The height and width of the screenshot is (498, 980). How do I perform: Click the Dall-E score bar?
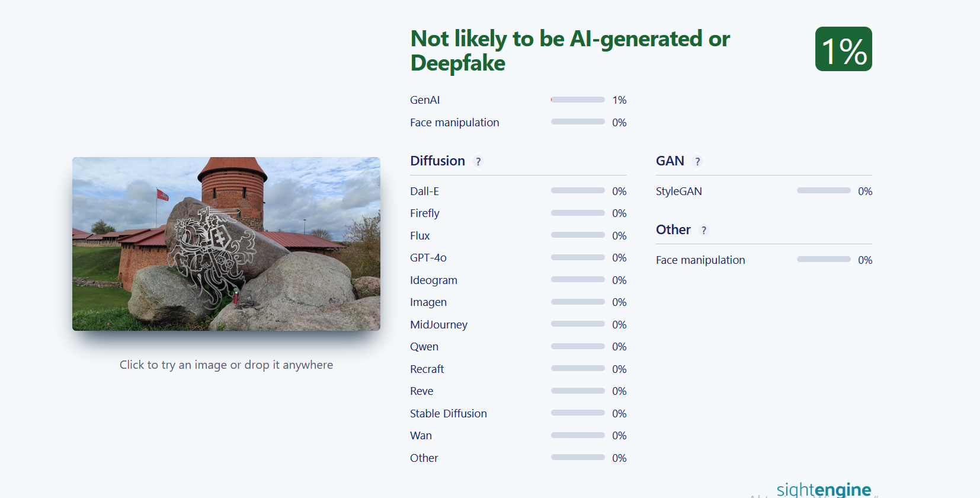click(x=578, y=191)
